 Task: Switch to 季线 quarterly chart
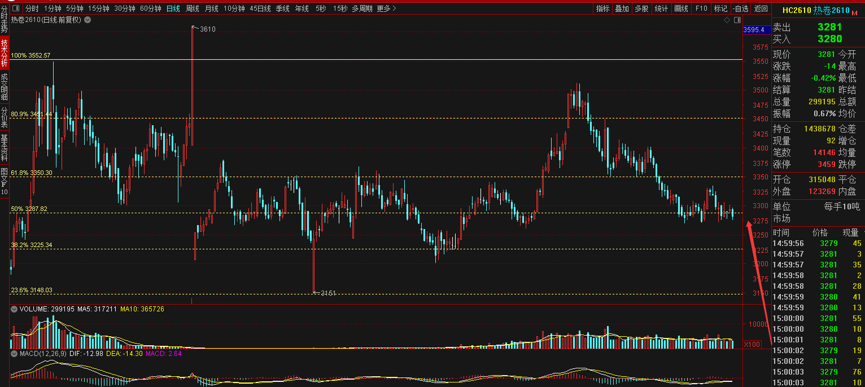(282, 8)
